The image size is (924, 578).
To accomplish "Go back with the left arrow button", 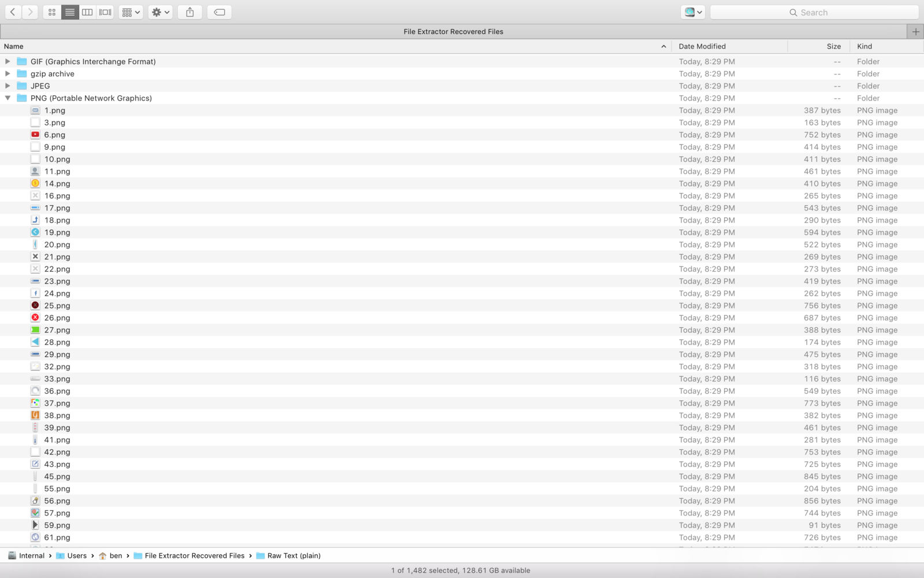I will click(13, 12).
